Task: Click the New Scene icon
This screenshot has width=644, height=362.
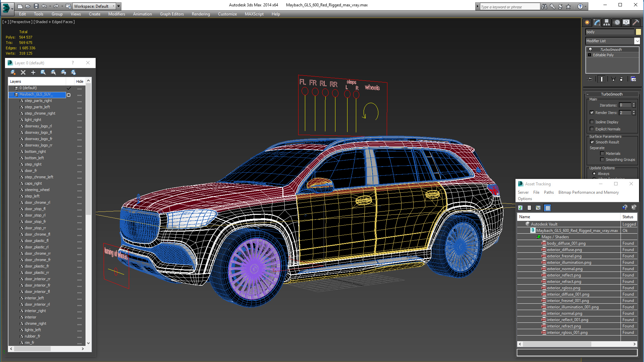Action: [20, 6]
